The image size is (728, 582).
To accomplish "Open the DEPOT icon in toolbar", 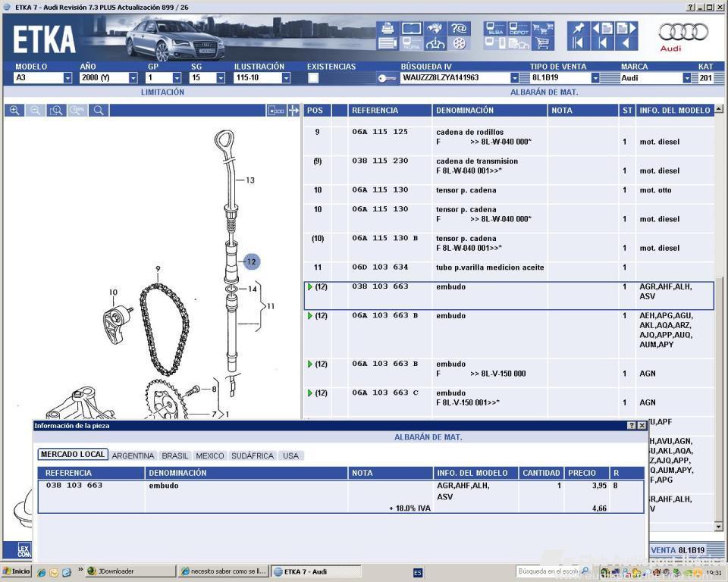I will [519, 29].
